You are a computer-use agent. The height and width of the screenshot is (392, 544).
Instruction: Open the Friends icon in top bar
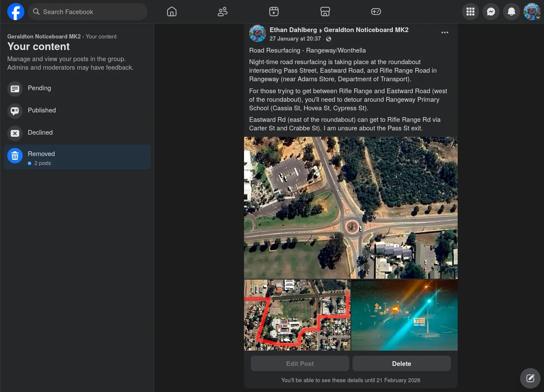coord(223,12)
